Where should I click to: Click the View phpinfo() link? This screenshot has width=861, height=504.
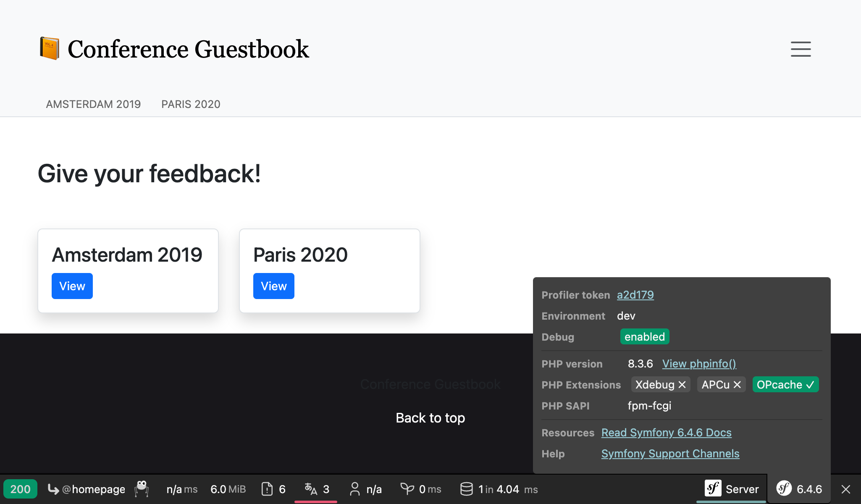point(699,364)
